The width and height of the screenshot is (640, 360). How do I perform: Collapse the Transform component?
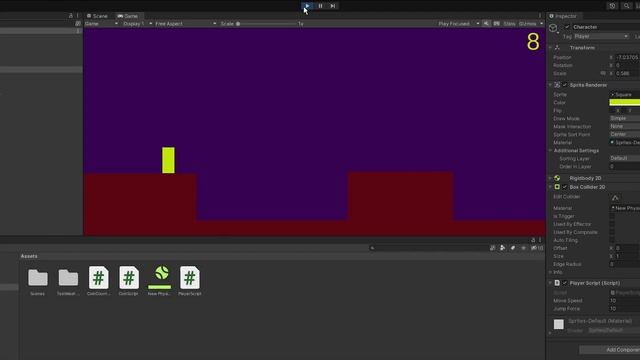[x=550, y=48]
